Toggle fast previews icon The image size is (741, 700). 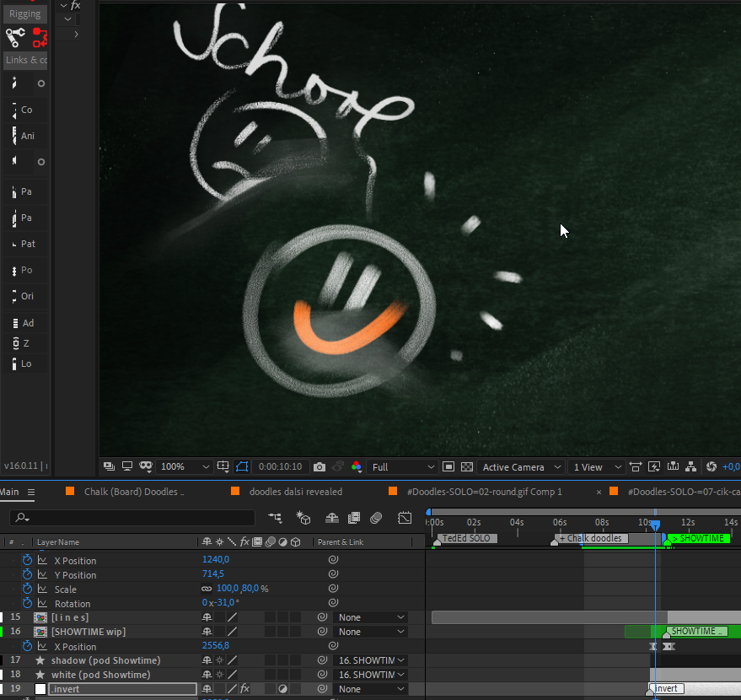(x=654, y=467)
